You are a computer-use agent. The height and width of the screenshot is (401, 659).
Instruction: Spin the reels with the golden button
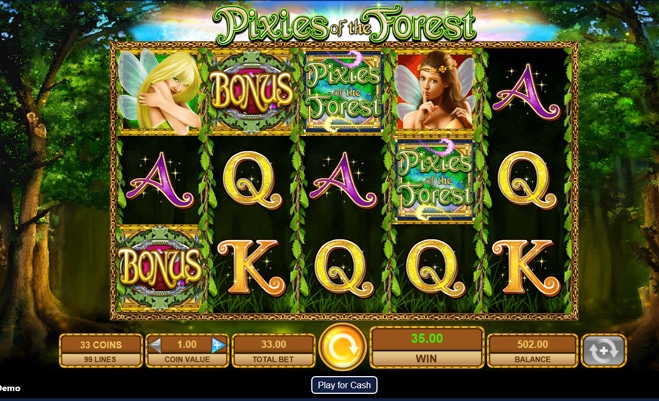pos(343,347)
